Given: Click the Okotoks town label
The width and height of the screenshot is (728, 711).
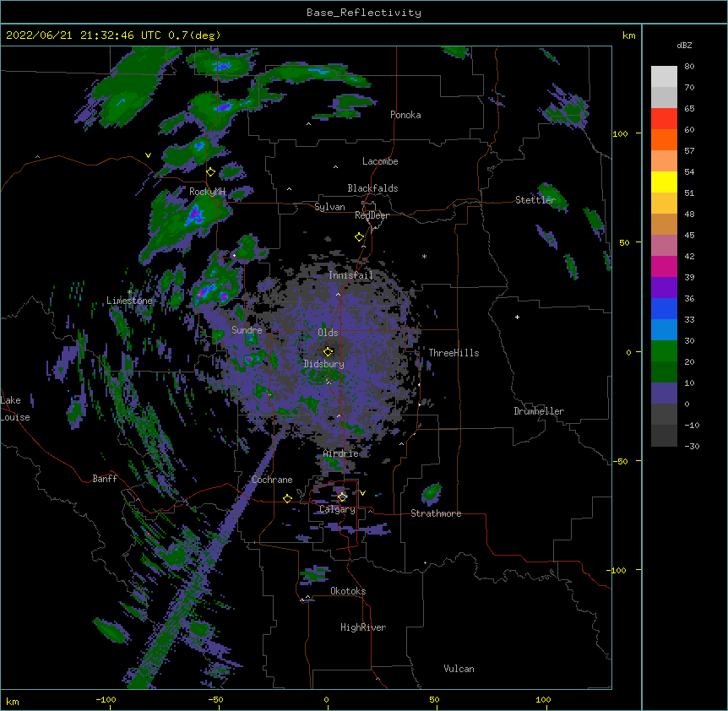Looking at the screenshot, I should point(348,591).
